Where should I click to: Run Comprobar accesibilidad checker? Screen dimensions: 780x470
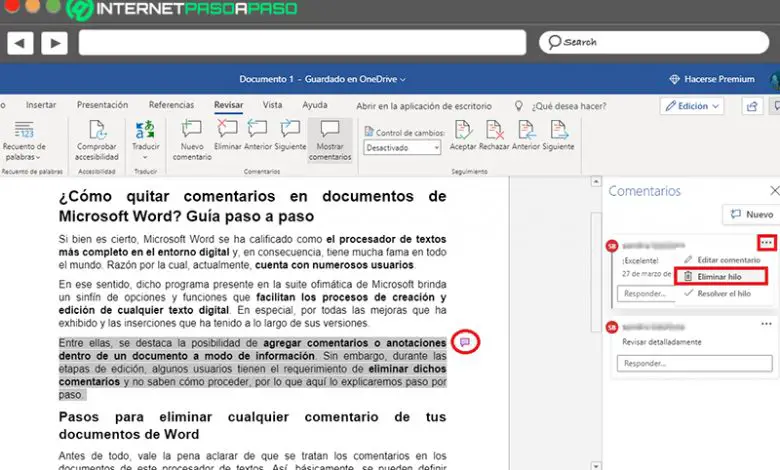point(97,141)
